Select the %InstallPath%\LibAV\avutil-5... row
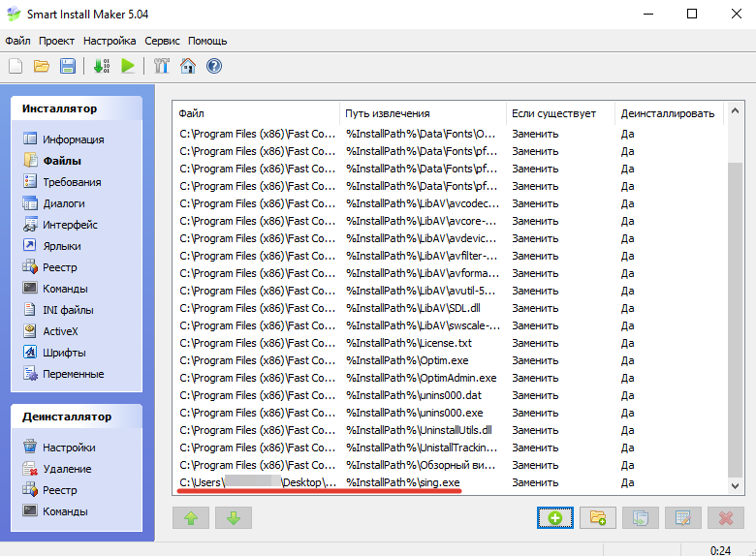Viewport: 756px width, 556px height. click(x=450, y=291)
